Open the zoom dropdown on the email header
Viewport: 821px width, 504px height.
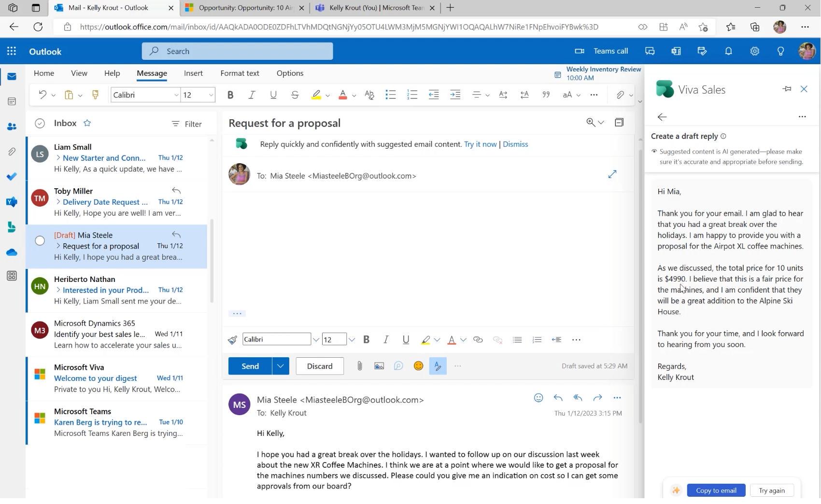[601, 123]
